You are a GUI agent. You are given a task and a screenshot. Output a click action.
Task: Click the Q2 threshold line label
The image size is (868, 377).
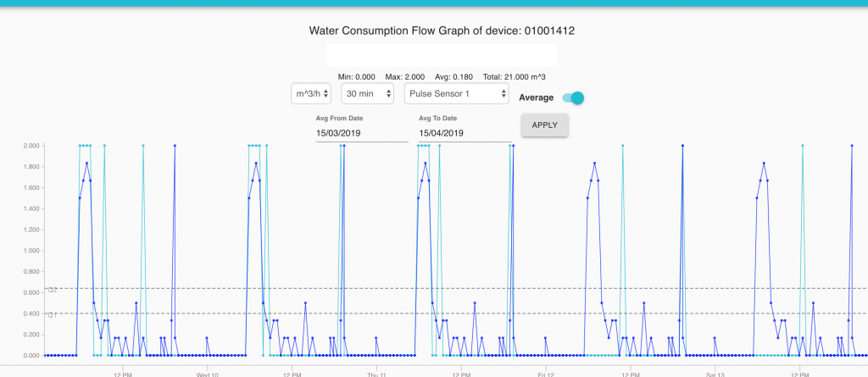click(52, 290)
